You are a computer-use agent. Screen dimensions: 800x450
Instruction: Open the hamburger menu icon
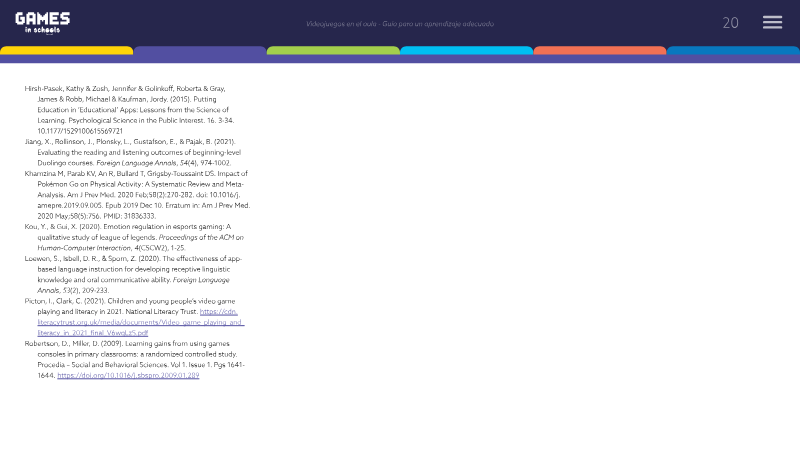[x=772, y=22]
